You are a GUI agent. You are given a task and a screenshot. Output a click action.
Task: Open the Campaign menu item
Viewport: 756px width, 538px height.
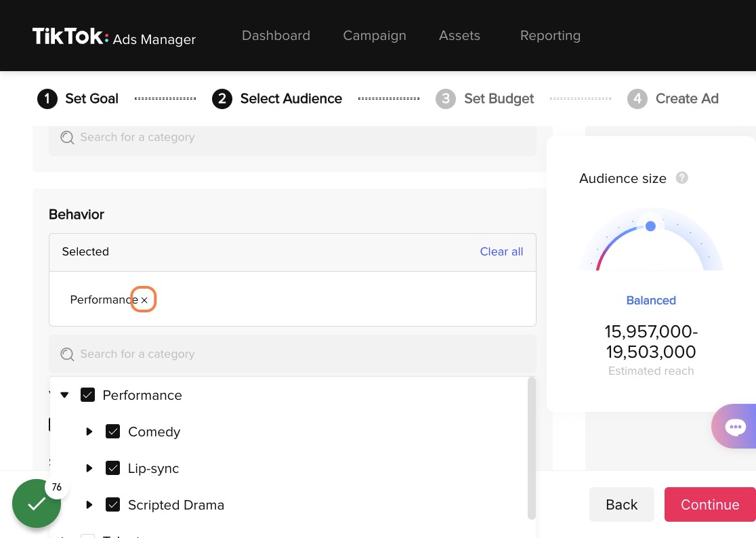point(374,36)
